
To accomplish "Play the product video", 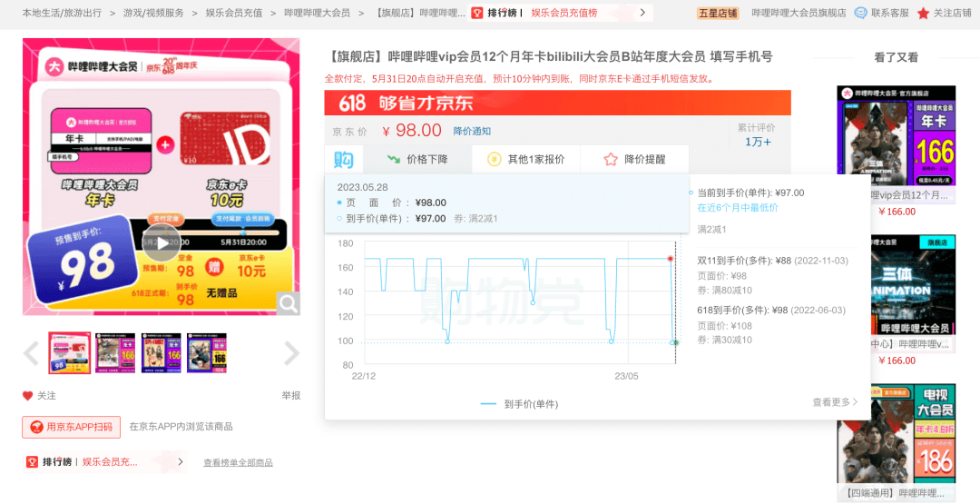I will (162, 242).
